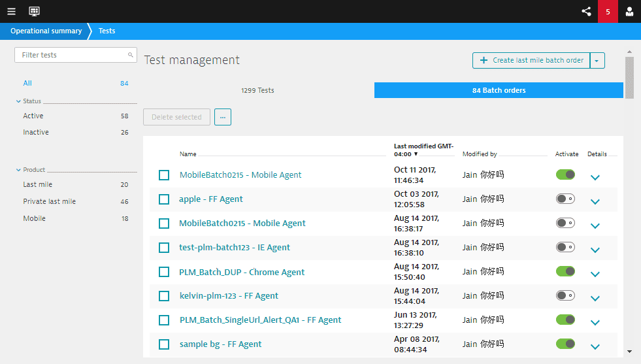Activate the apple - FF Agent toggle
641x364 pixels.
pos(565,199)
